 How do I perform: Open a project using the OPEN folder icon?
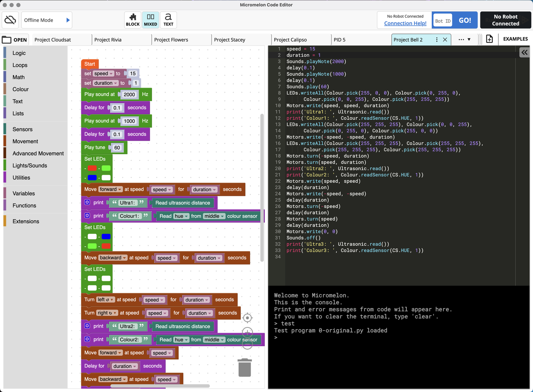tap(8, 39)
